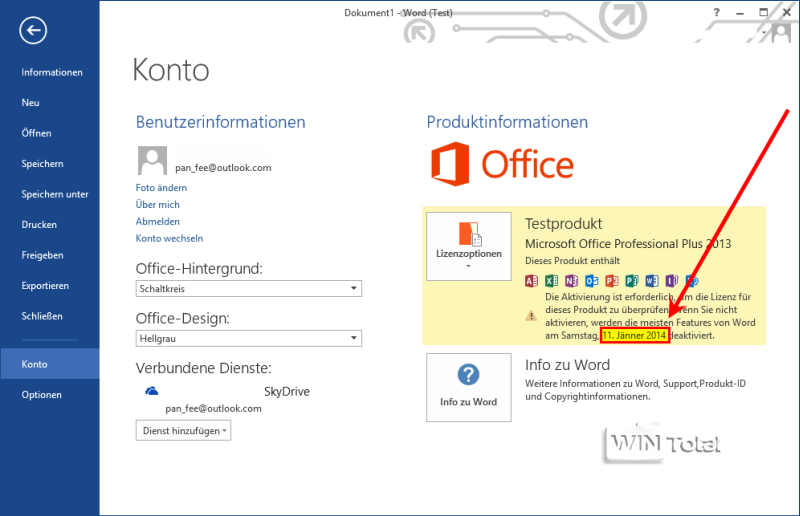Go to the Freigeben page
Viewport: 800px width, 516px height.
tap(50, 255)
